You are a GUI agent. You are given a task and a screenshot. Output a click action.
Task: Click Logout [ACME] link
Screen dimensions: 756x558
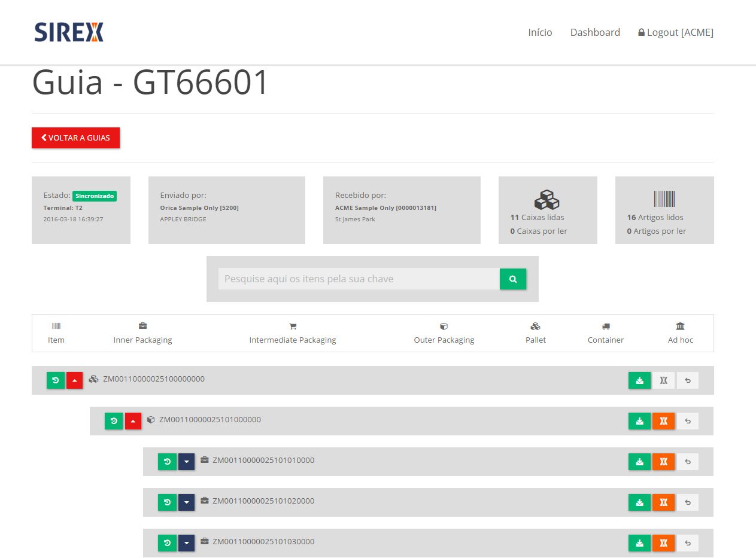(x=676, y=32)
